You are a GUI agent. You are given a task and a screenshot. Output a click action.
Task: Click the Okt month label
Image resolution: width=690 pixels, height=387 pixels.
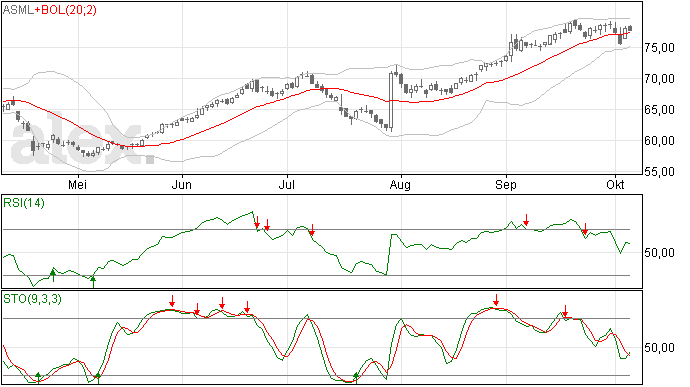(615, 184)
